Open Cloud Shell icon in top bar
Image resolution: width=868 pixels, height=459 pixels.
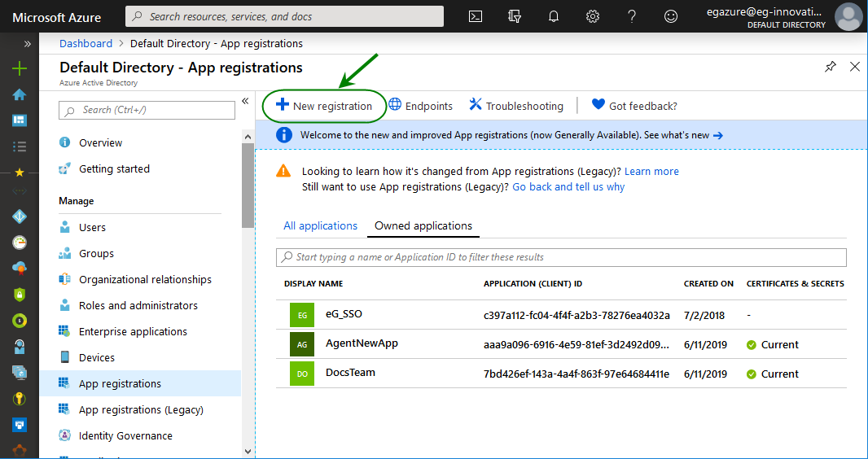click(475, 16)
